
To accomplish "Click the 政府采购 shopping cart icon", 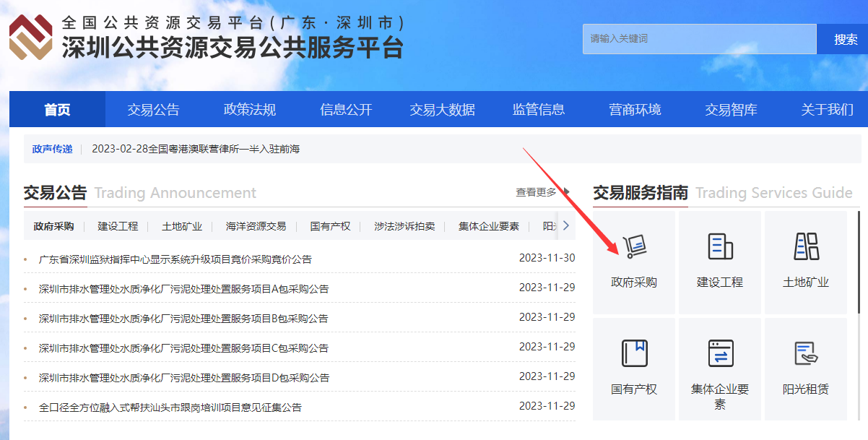I will 634,247.
